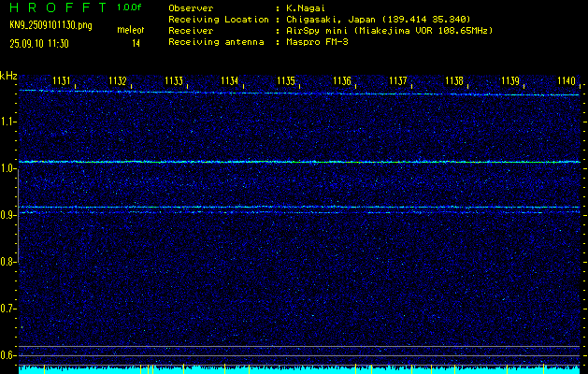This screenshot has width=588, height=374.
Task: Click the 1139 time marker
Action: pyautogui.click(x=510, y=80)
